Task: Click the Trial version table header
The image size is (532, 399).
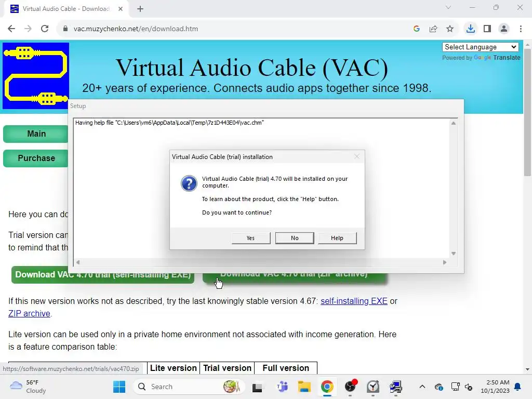Action: coord(227,368)
